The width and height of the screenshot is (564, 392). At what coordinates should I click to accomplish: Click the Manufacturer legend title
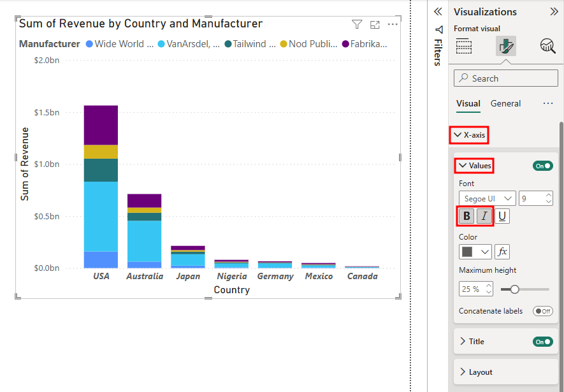(x=49, y=44)
